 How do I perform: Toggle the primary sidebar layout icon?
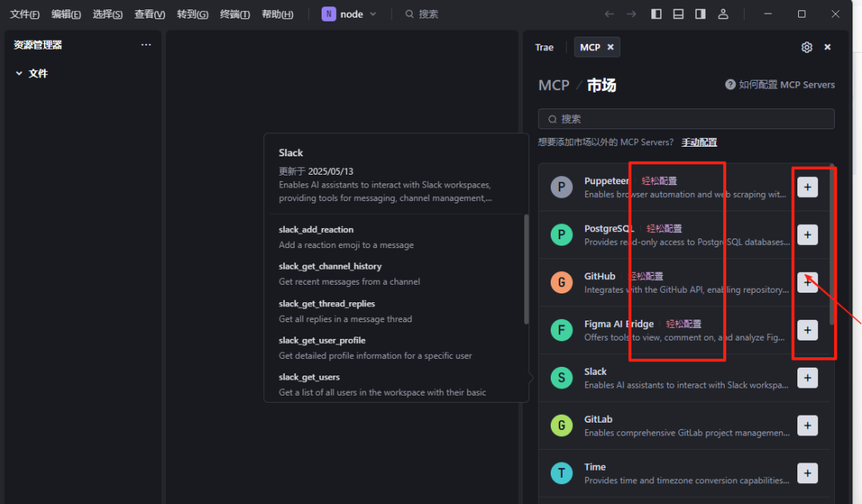656,14
